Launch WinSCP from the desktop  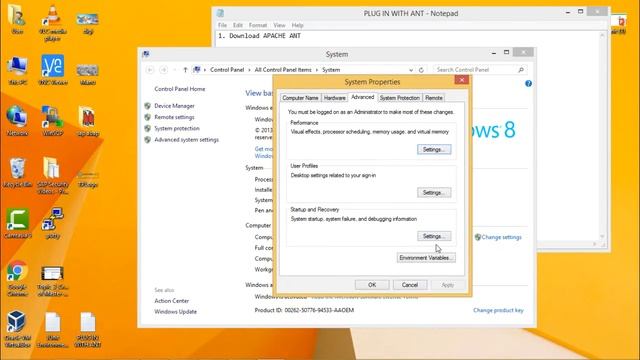click(x=53, y=121)
